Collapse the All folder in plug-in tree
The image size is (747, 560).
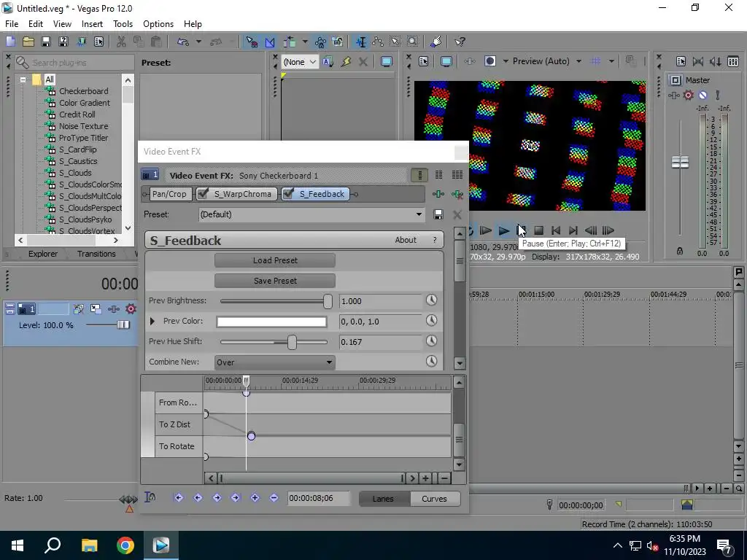pos(23,79)
